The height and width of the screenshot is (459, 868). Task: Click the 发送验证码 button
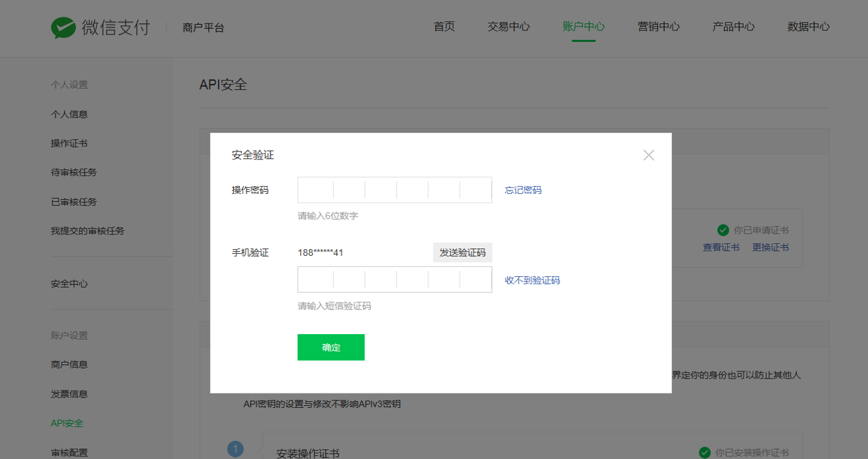point(462,252)
